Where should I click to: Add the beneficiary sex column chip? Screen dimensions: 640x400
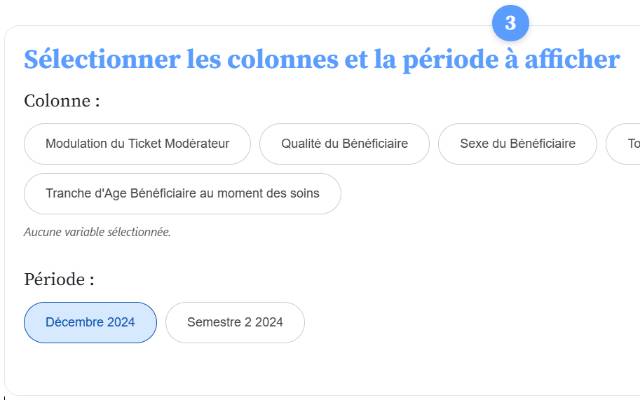(x=517, y=144)
